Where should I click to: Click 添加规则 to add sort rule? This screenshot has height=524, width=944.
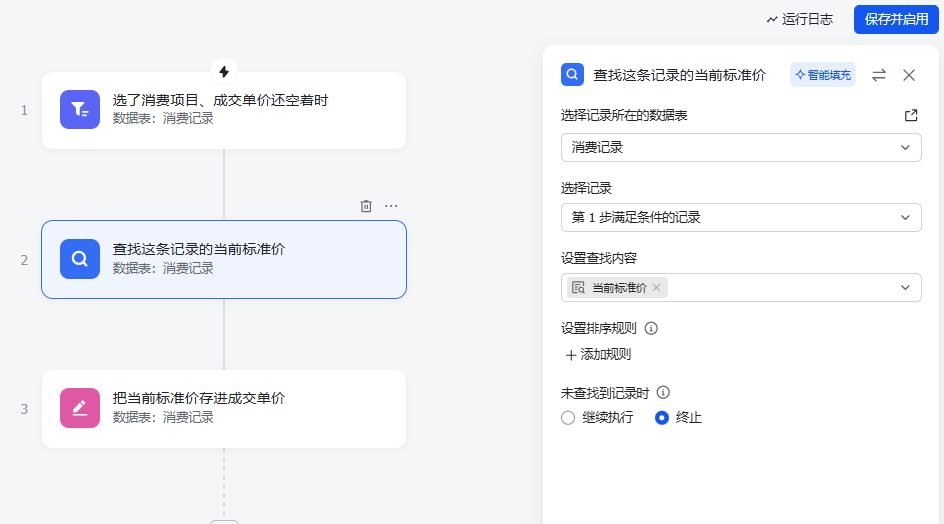coord(598,354)
